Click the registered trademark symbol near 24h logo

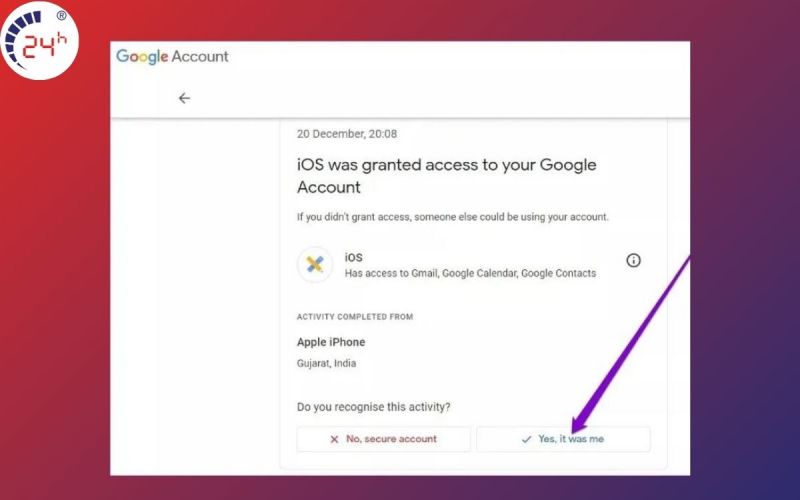61,16
